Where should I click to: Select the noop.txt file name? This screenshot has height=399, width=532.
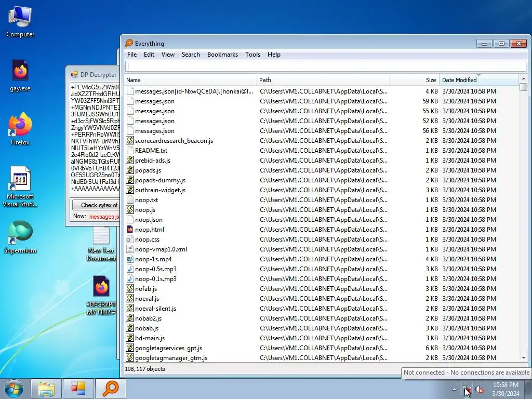point(146,200)
